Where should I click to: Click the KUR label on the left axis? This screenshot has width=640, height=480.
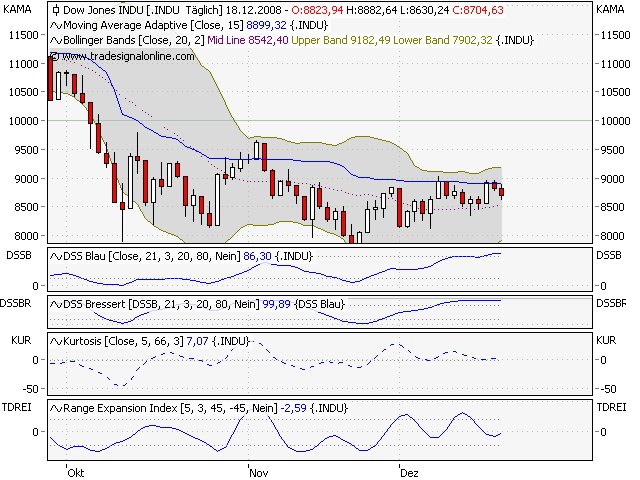point(21,340)
